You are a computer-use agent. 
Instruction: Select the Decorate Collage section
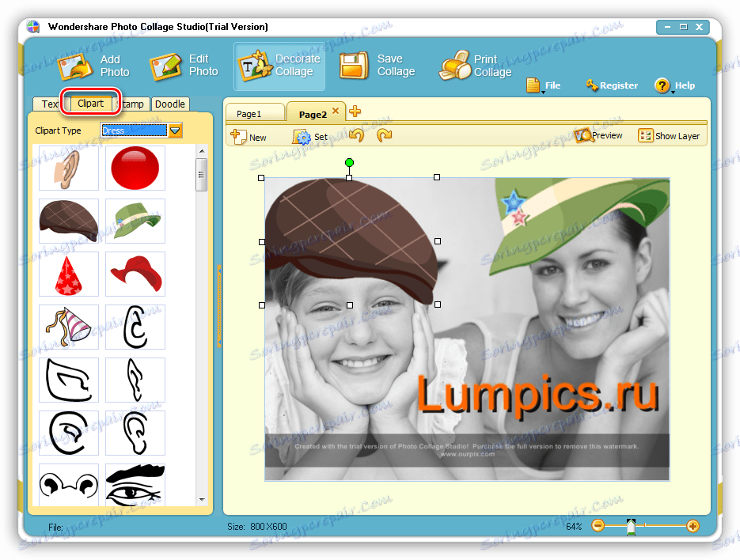tap(279, 66)
